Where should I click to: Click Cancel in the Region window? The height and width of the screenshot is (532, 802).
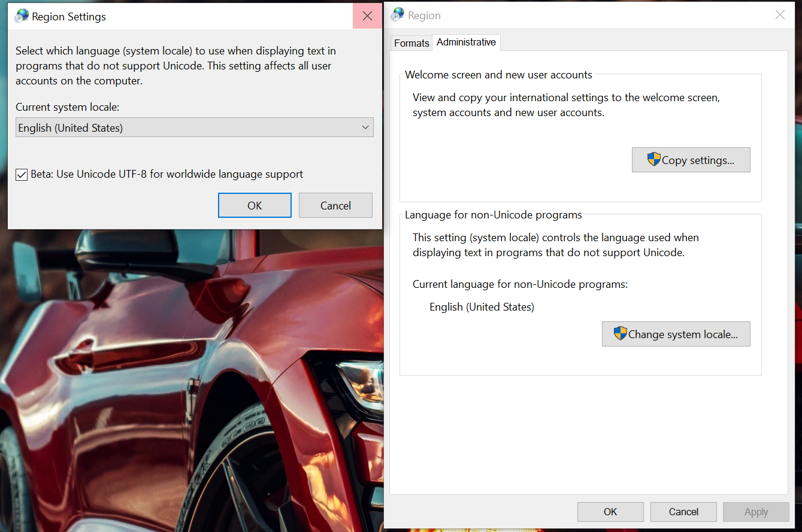(683, 512)
